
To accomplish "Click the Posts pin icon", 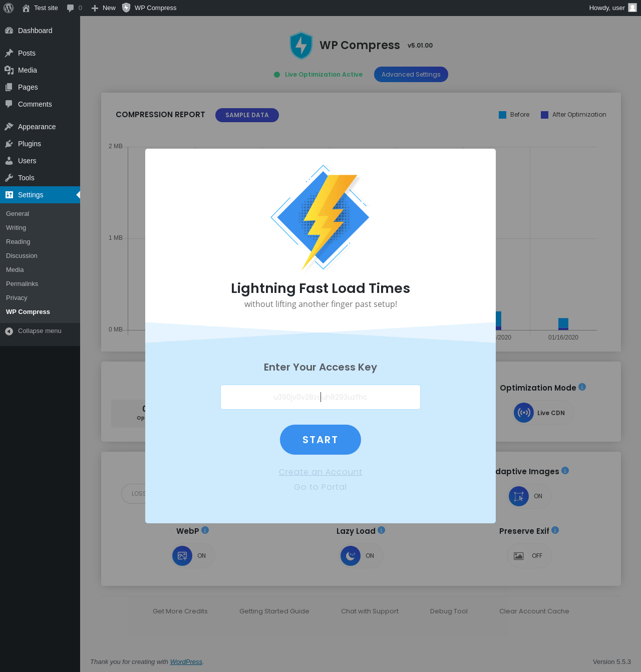I will [9, 53].
